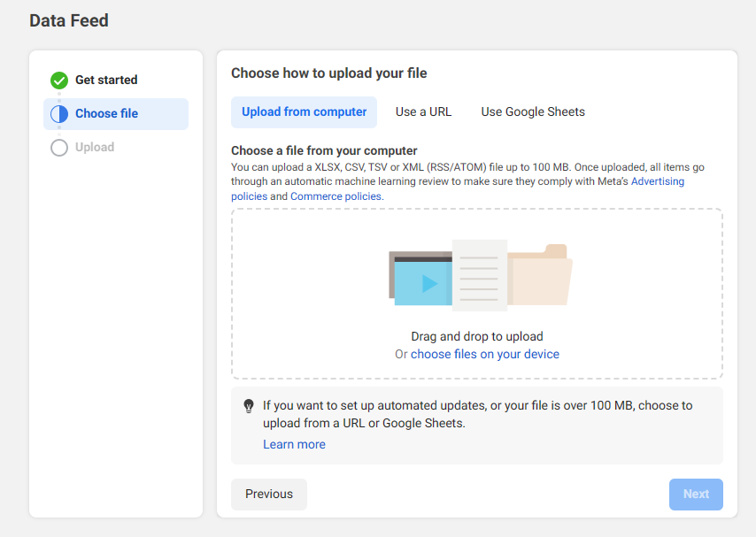Click the green checkmark Get started icon
This screenshot has width=756, height=537.
tap(59, 81)
